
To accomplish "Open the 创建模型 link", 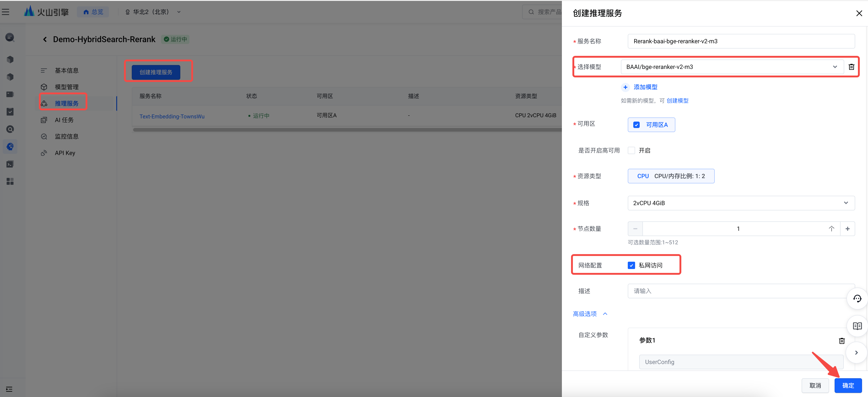I will [677, 101].
